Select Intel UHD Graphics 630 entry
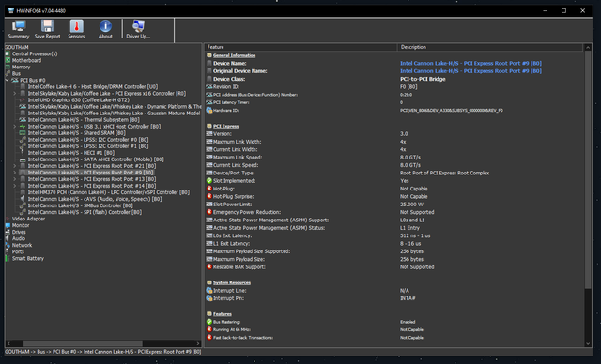Screen dimensions: 601x364 pyautogui.click(x=79, y=99)
